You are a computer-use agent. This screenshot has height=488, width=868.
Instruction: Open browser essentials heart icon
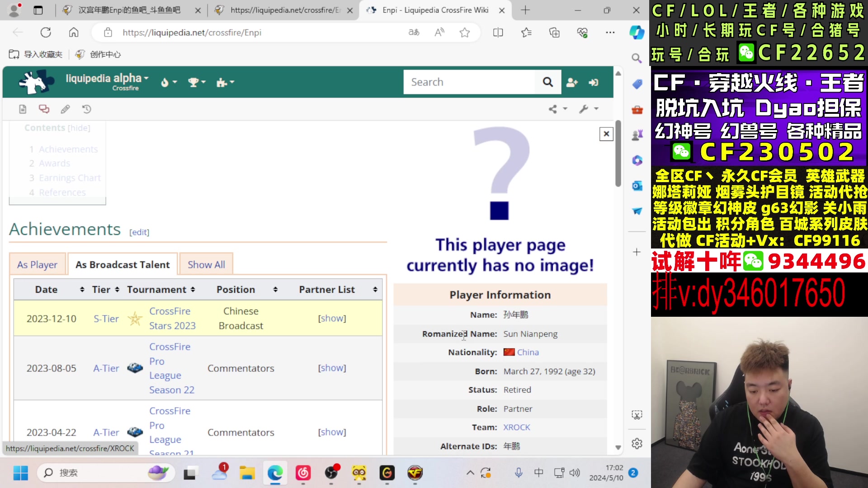582,33
